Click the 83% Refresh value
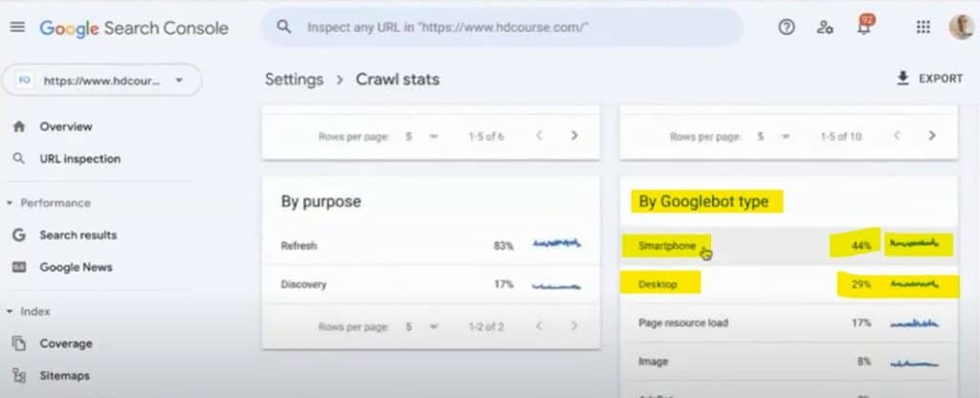Viewport: 980px width, 398px height. pos(503,246)
